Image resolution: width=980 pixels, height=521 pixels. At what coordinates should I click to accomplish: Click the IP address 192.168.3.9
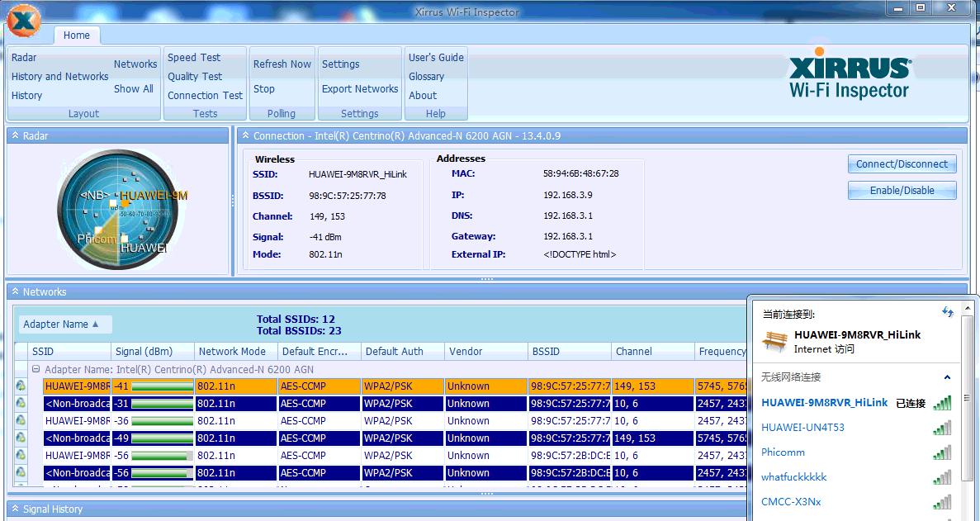(x=567, y=195)
